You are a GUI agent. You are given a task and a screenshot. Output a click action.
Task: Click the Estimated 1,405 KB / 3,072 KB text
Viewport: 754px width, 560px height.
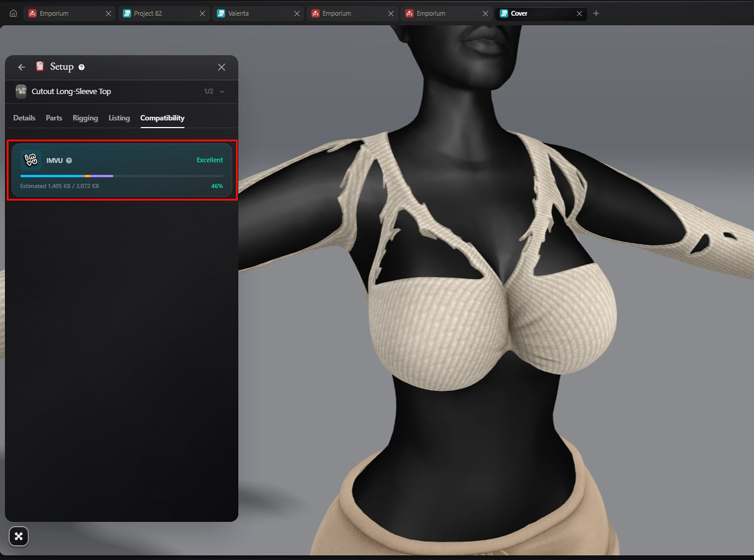pos(59,186)
